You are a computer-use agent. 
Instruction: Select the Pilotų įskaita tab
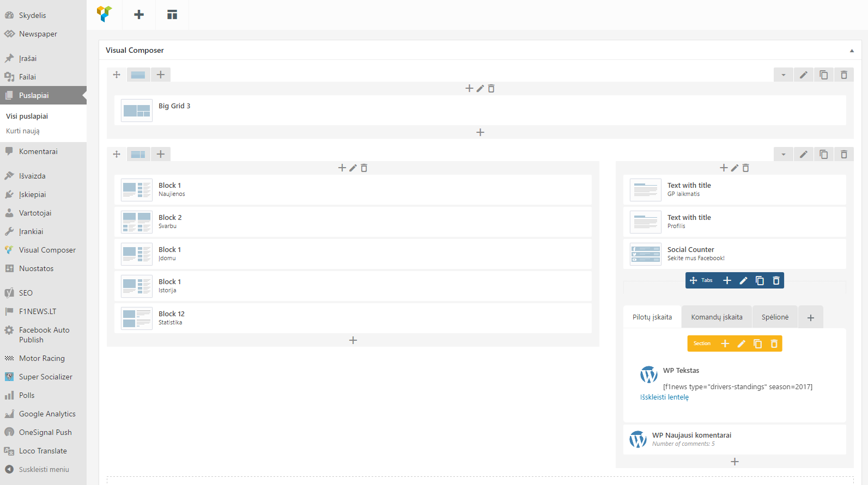(652, 317)
